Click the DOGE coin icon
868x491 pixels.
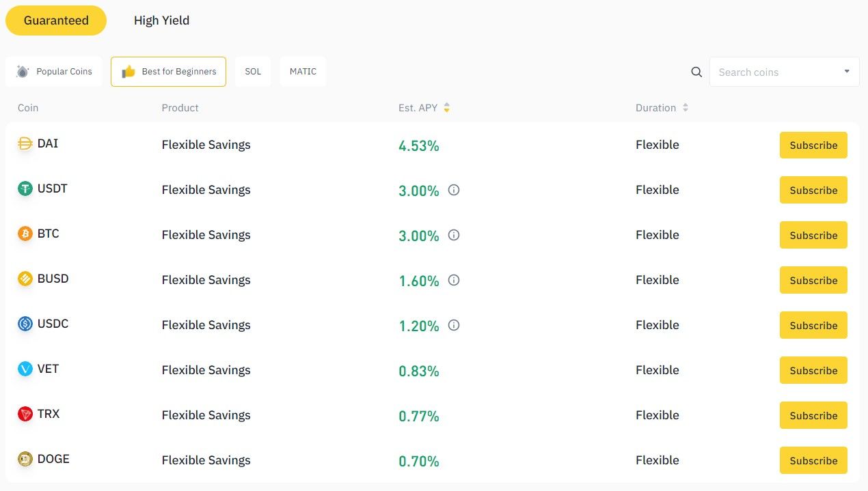pyautogui.click(x=25, y=459)
